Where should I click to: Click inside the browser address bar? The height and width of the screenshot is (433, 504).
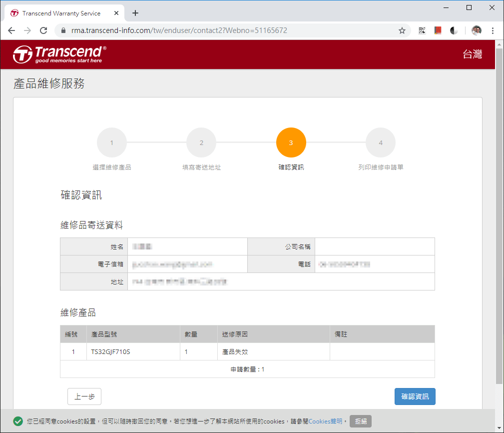click(x=200, y=30)
